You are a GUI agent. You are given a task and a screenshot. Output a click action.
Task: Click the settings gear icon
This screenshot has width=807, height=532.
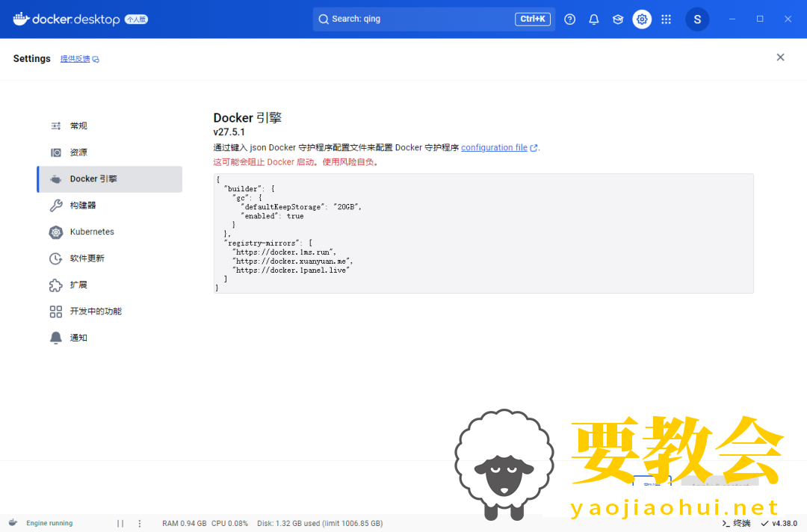pos(642,19)
